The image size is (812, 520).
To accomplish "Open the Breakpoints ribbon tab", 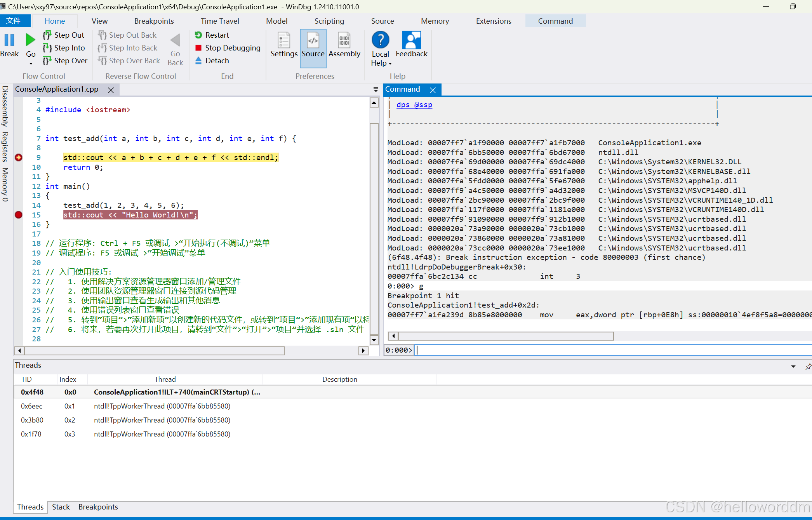I will point(154,21).
